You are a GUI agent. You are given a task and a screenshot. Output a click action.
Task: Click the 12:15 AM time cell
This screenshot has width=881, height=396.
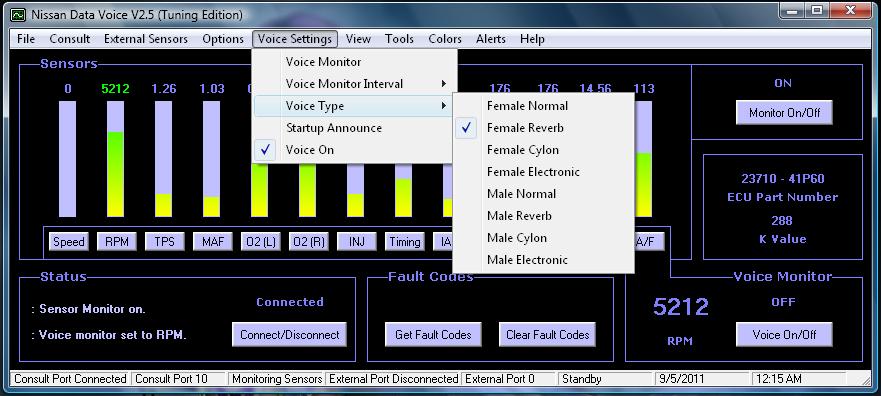799,379
